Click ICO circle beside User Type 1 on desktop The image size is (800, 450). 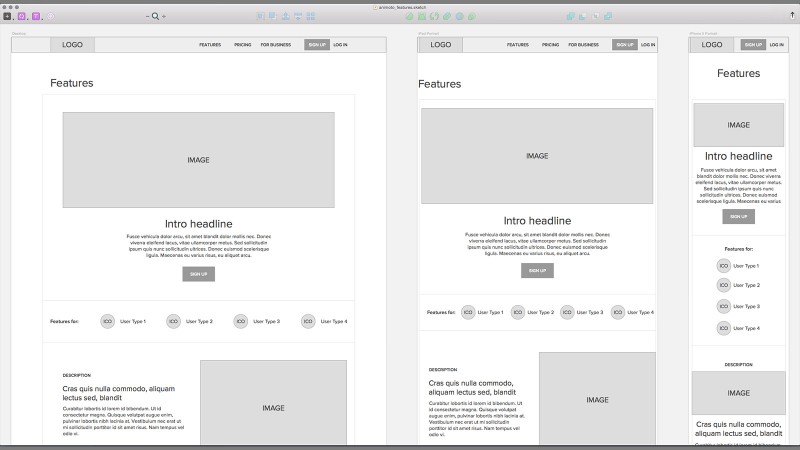pyautogui.click(x=108, y=321)
